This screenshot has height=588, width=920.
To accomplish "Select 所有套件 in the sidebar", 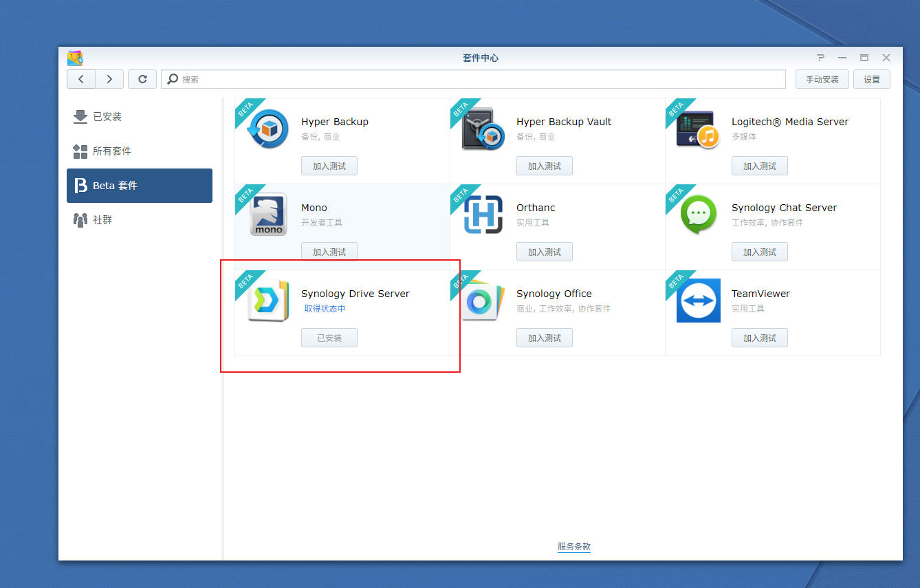I will point(140,151).
